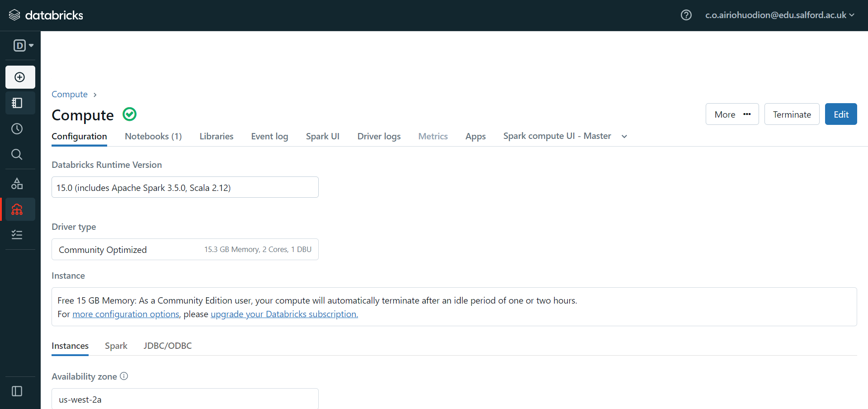Switch to the Spark sub-tab
Image resolution: width=868 pixels, height=409 pixels.
[116, 346]
